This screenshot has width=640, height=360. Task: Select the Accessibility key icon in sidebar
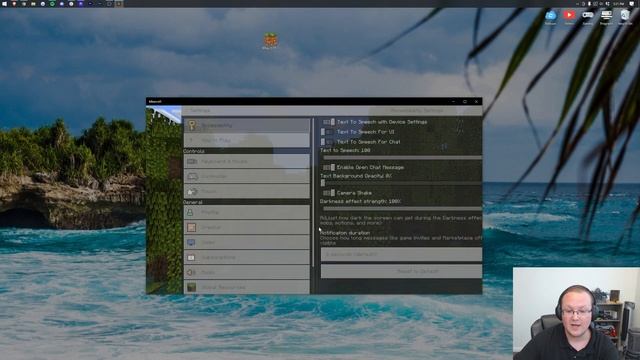pos(191,125)
